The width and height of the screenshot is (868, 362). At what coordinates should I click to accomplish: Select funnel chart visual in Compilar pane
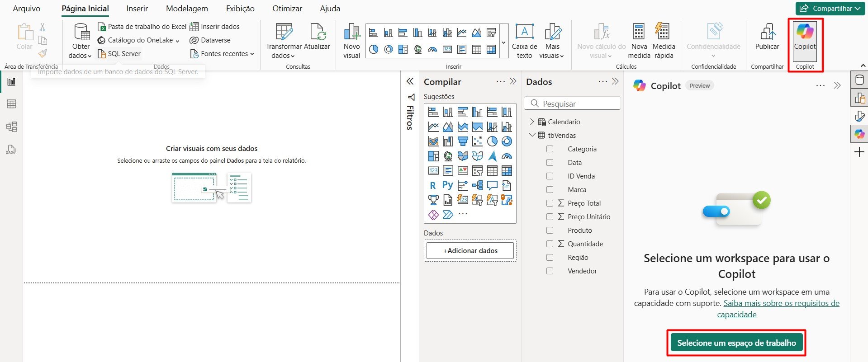463,141
